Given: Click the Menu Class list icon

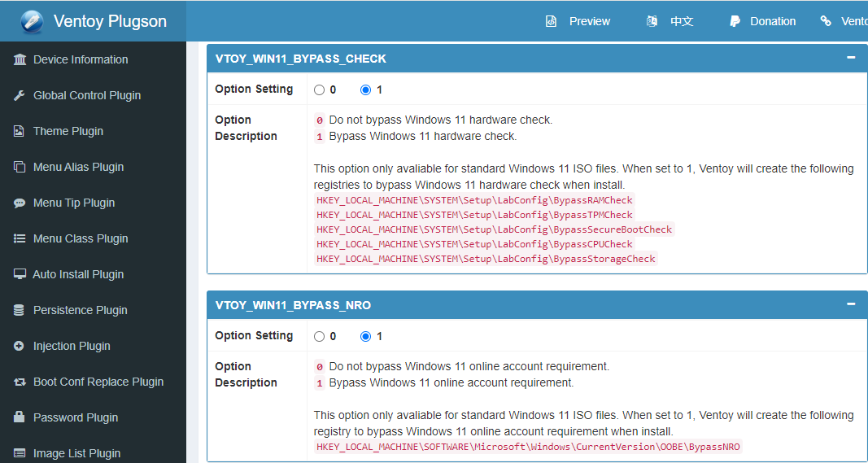Looking at the screenshot, I should [20, 238].
